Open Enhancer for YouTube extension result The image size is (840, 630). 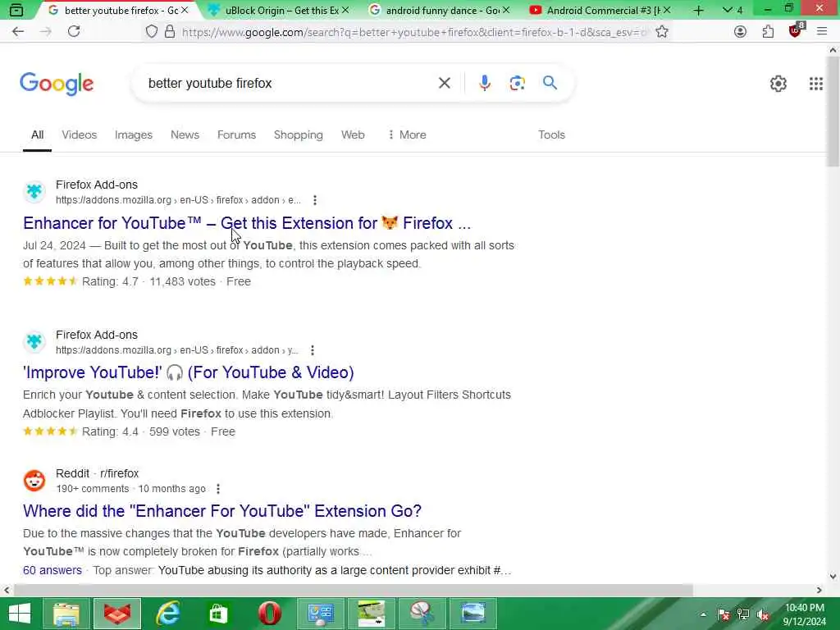(247, 223)
